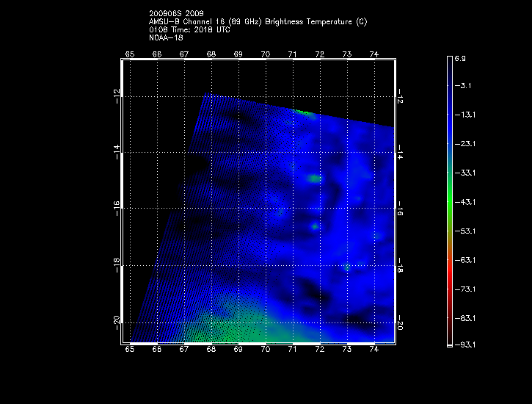The image size is (532, 404).
Task: Click longitude 70 on the top axis
Action: (x=266, y=54)
